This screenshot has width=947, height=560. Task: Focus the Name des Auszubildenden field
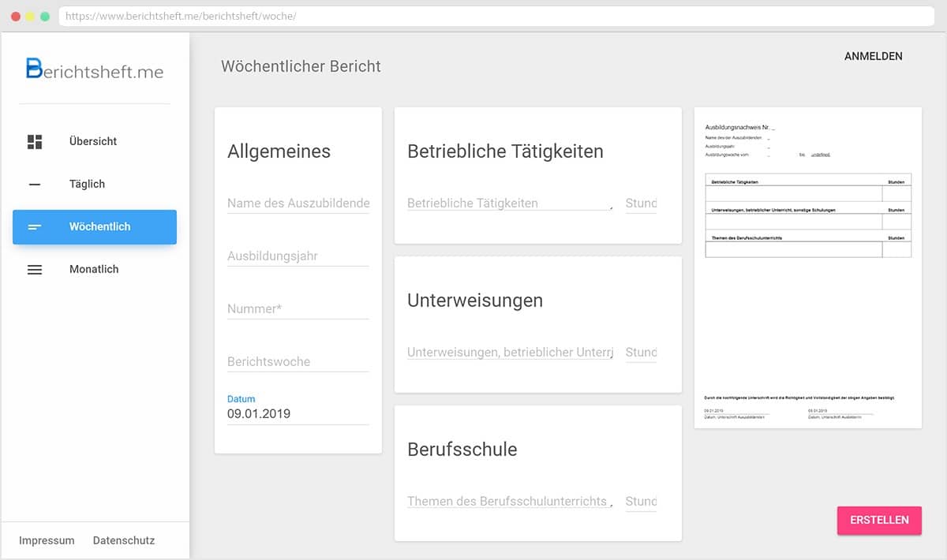[x=298, y=203]
